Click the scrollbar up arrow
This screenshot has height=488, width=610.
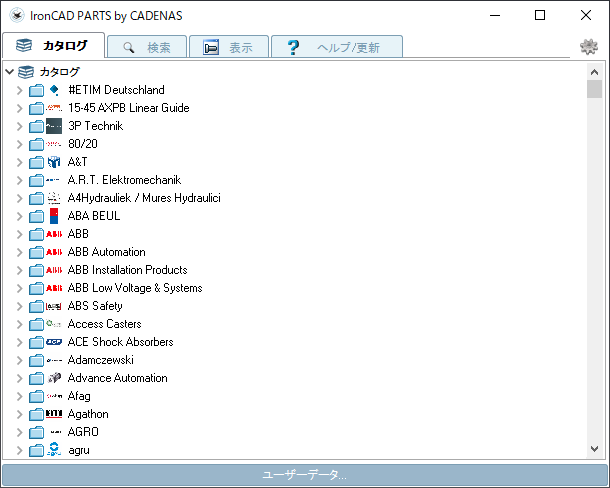594,72
